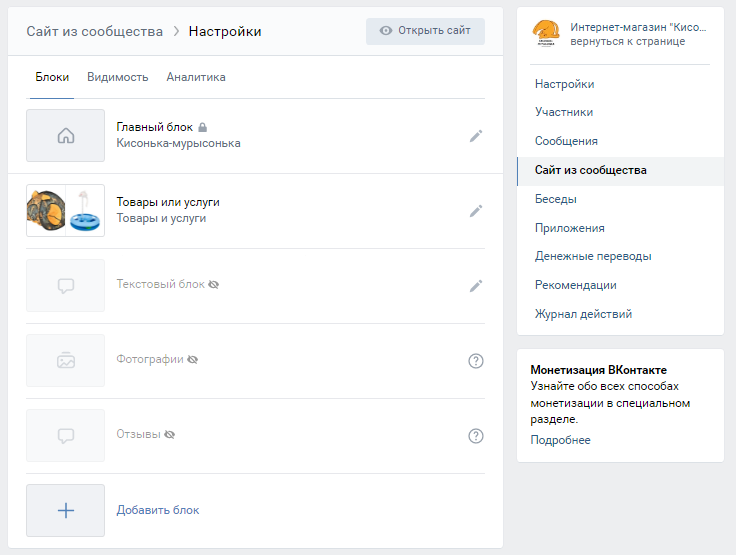Click the Товары или услуги thumbnail image
The image size is (736, 555).
click(65, 211)
